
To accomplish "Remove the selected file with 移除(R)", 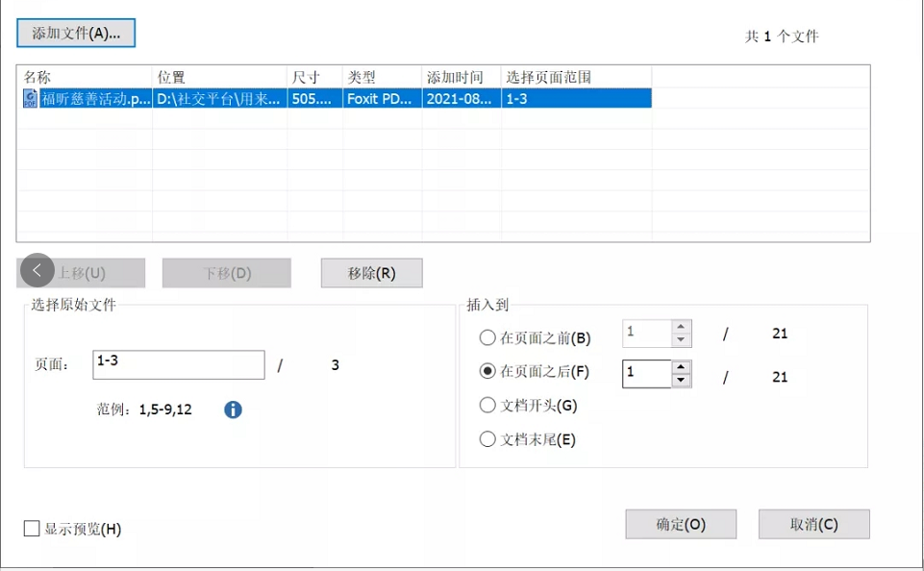I will tap(371, 272).
